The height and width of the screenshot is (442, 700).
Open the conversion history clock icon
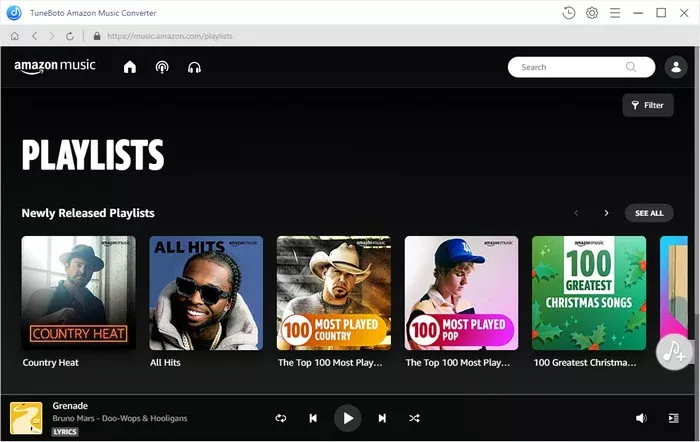(569, 13)
